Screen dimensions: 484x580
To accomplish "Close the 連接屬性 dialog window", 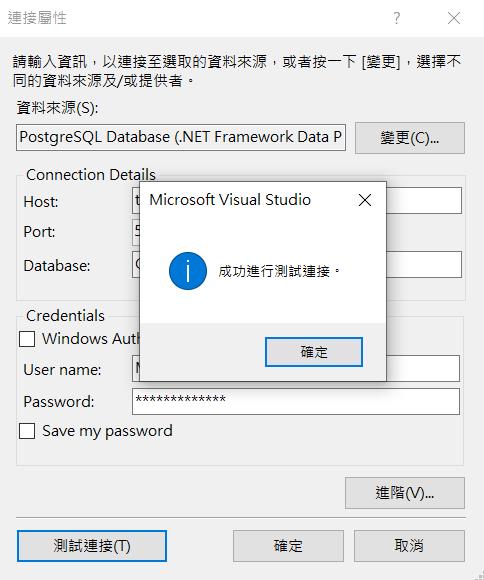I will click(x=454, y=18).
